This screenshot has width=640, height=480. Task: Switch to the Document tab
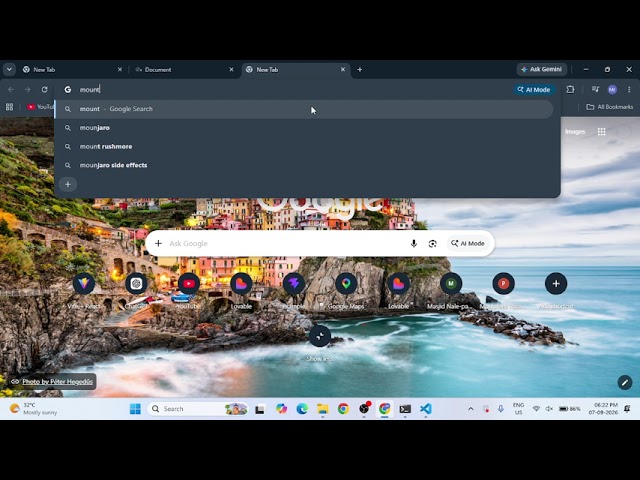[184, 70]
